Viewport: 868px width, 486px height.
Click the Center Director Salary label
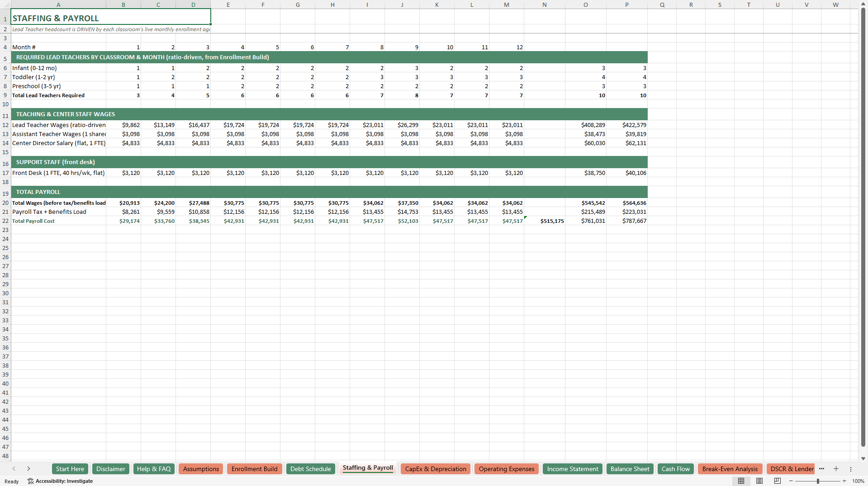pos(58,143)
